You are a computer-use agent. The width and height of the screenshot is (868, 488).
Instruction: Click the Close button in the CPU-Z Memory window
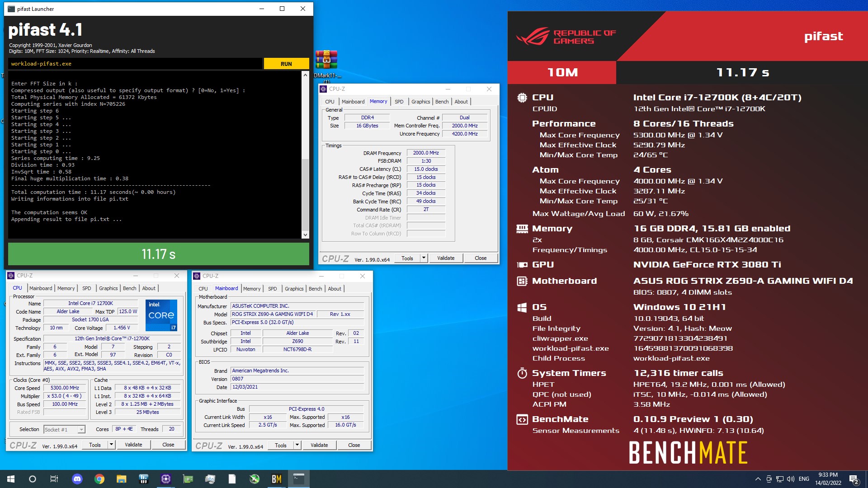[481, 258]
